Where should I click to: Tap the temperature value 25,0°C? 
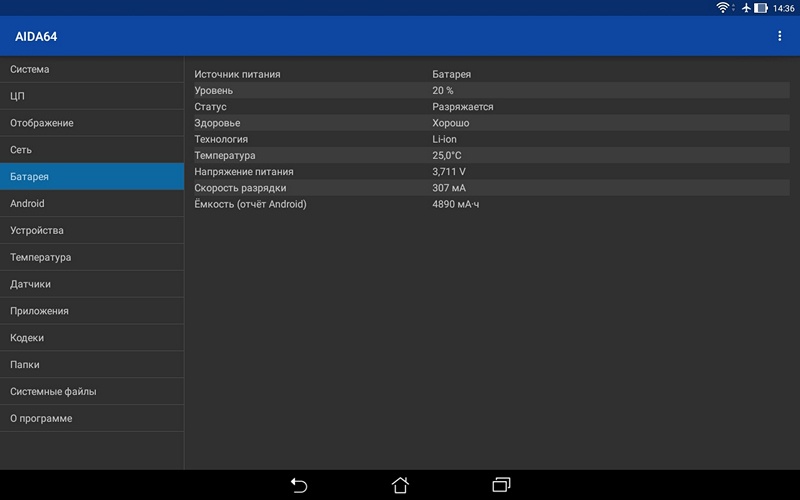[446, 156]
